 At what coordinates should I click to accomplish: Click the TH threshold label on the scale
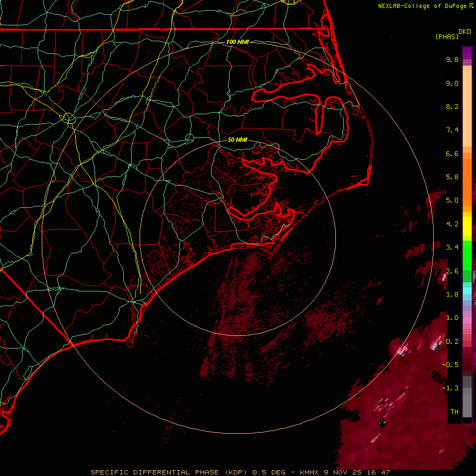[454, 412]
